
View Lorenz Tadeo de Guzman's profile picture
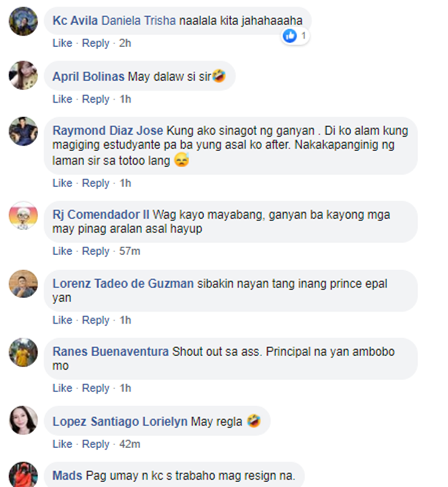click(x=23, y=284)
